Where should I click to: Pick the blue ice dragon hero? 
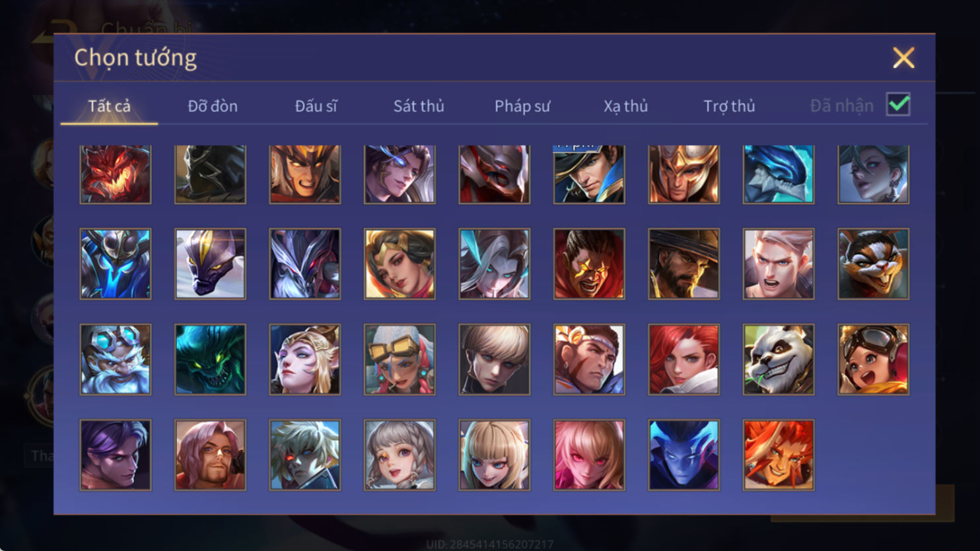click(x=779, y=174)
